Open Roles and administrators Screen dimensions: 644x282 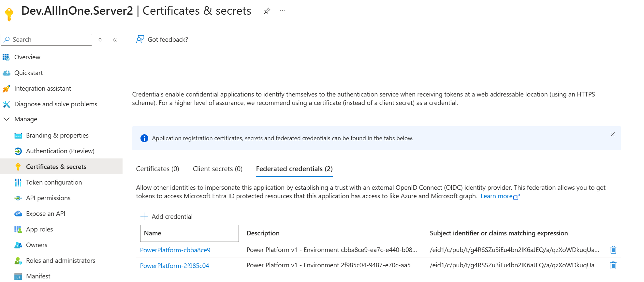point(61,260)
